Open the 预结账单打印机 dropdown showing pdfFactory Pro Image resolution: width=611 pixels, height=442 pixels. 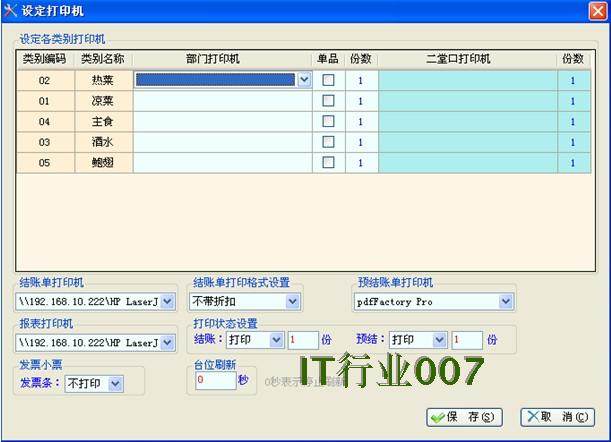(506, 301)
